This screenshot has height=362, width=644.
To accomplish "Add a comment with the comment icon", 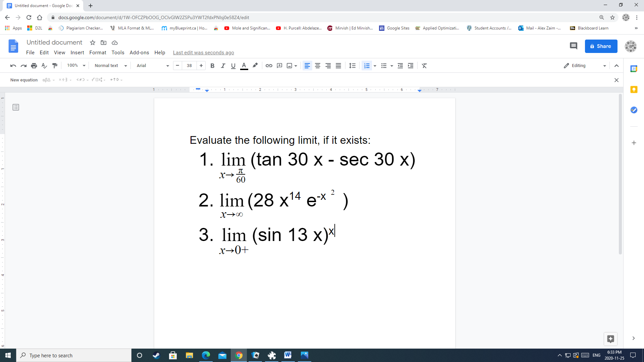I will [x=279, y=65].
